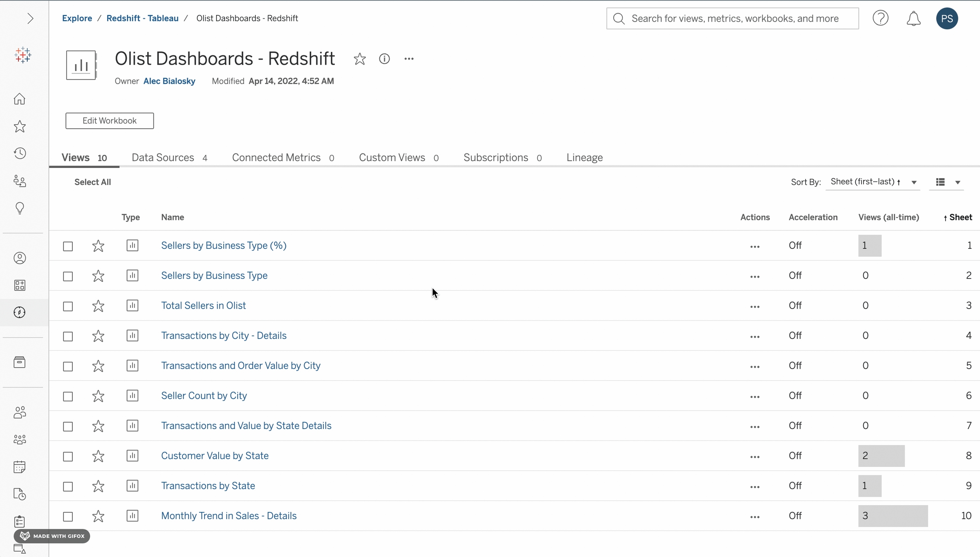Show workbook details info icon
The image size is (980, 557).
(x=384, y=59)
